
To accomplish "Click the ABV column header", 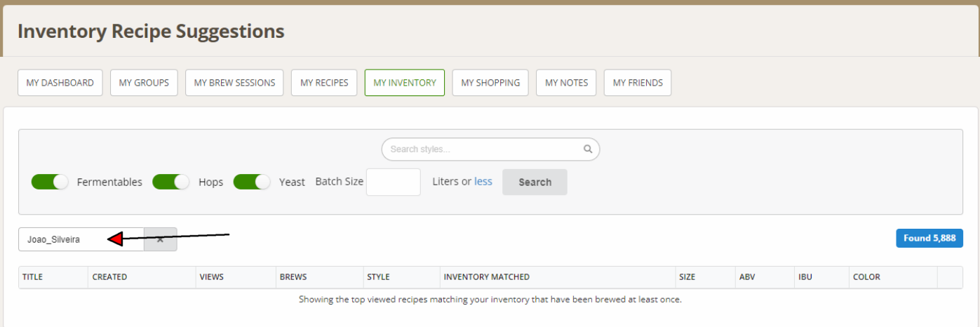I will tap(747, 277).
